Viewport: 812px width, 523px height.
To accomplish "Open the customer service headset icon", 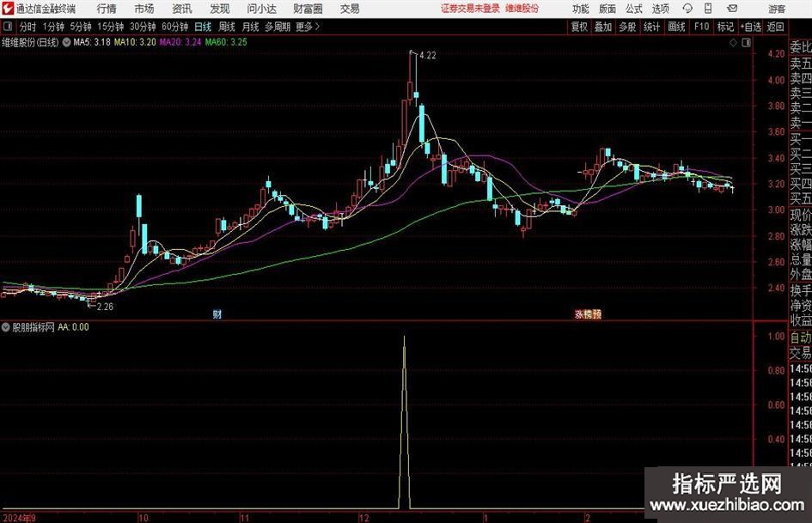I will pyautogui.click(x=687, y=9).
